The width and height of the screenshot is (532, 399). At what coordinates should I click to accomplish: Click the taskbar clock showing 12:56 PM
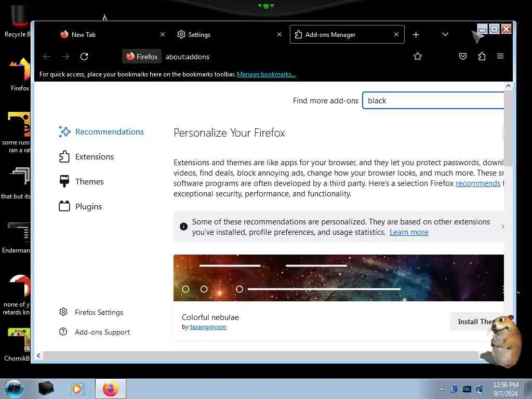pyautogui.click(x=506, y=389)
